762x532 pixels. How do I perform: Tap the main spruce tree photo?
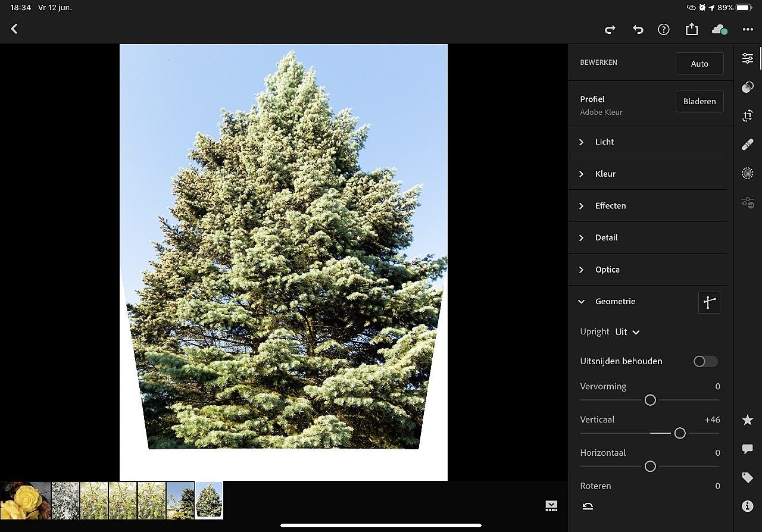pyautogui.click(x=283, y=262)
